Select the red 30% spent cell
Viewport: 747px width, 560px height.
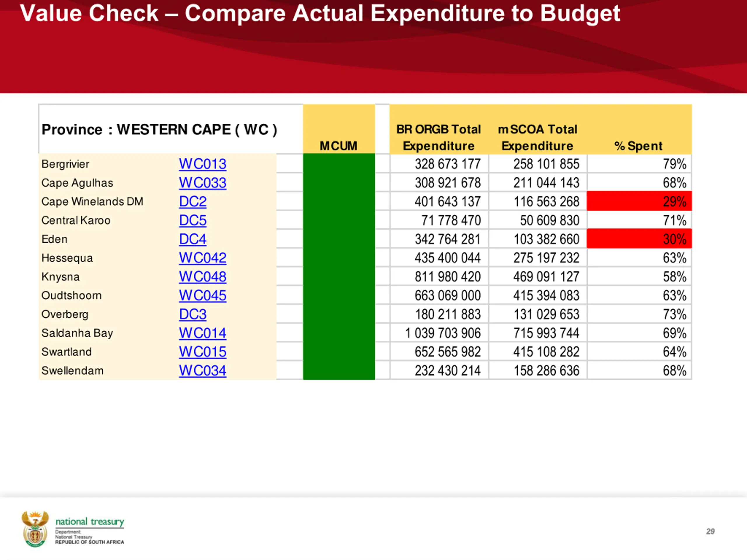click(x=639, y=239)
